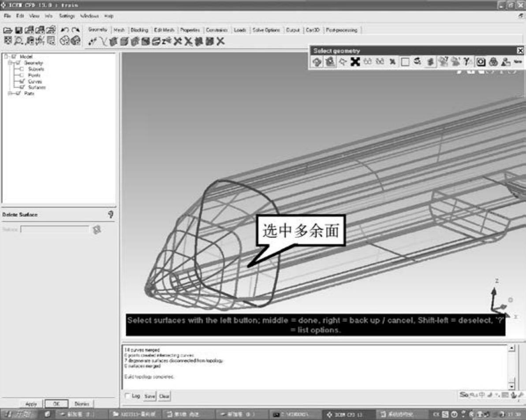The image size is (526, 420).
Task: Click the Open Project folder icon
Action: click(8, 30)
